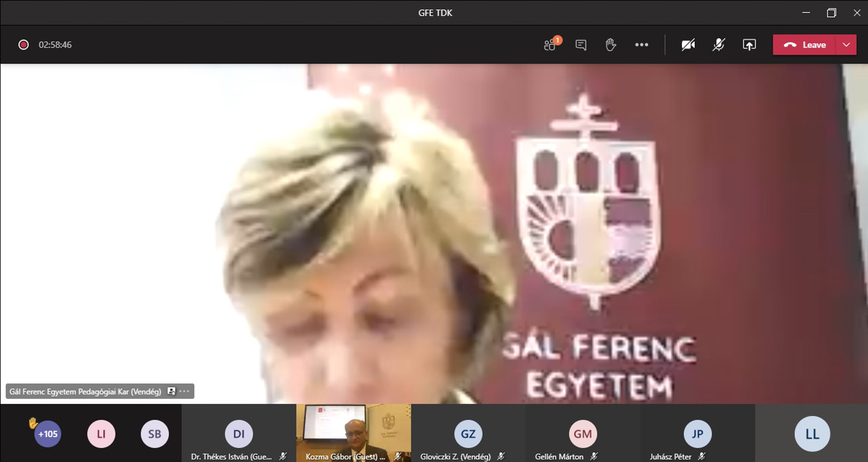Raise your hand in the meeting
This screenshot has width=868, height=462.
coord(610,45)
